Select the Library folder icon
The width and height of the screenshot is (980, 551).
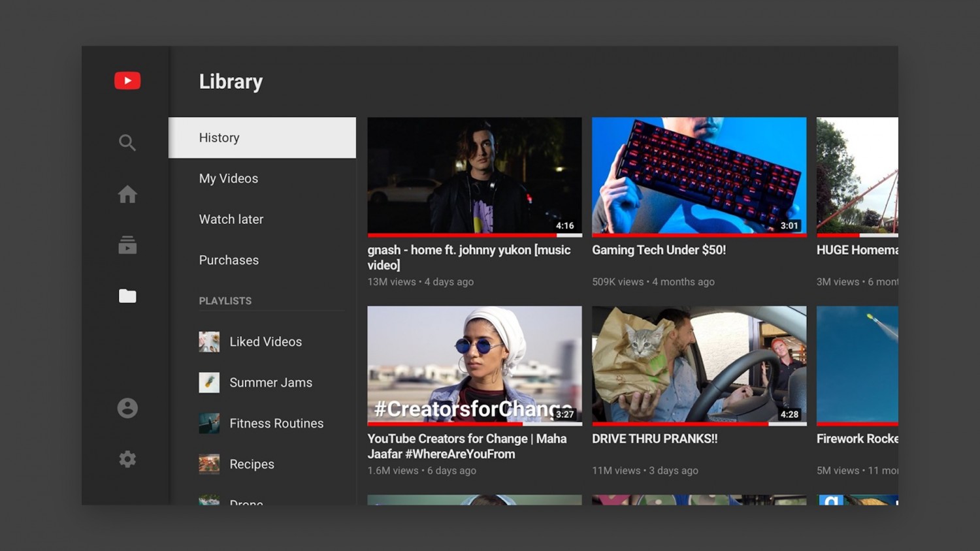pos(127,296)
